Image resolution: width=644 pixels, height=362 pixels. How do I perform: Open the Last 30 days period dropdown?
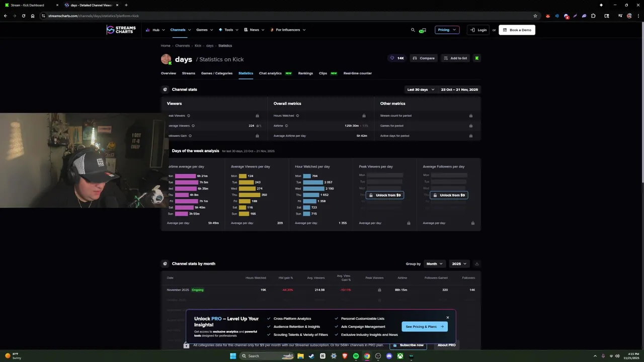(421, 89)
